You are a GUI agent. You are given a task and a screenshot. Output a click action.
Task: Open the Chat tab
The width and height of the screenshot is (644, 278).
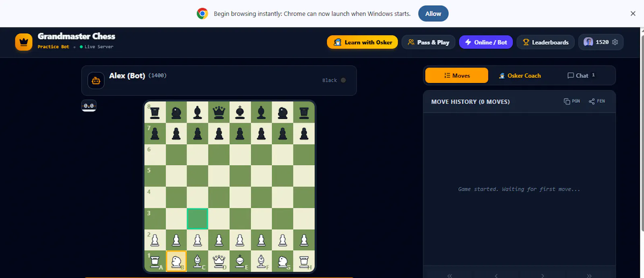[581, 75]
